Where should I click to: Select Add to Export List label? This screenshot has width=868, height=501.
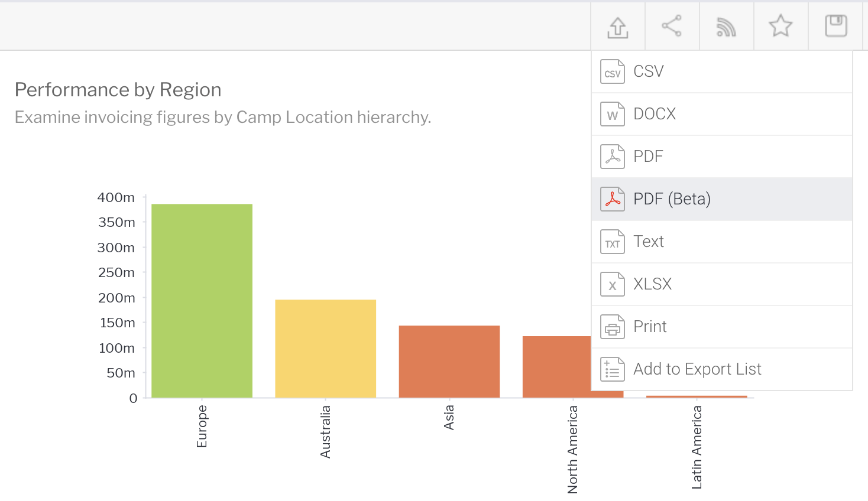pyautogui.click(x=697, y=369)
